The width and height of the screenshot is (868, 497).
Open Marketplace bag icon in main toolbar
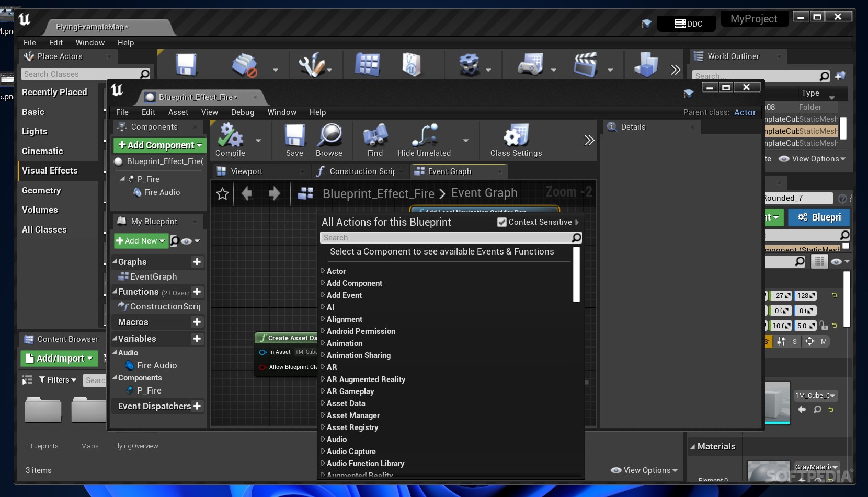pos(412,65)
